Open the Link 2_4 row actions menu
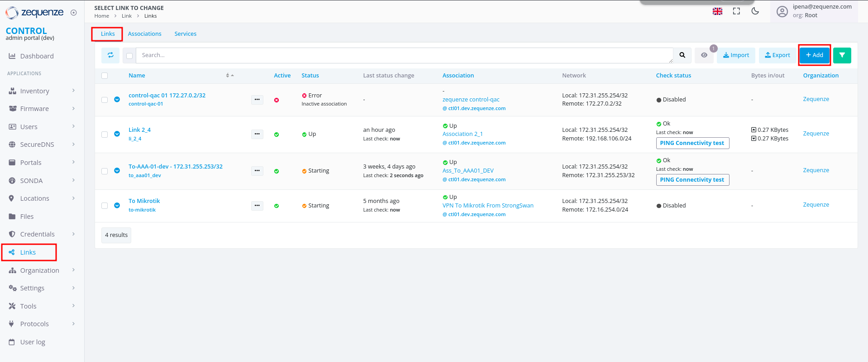 257,134
